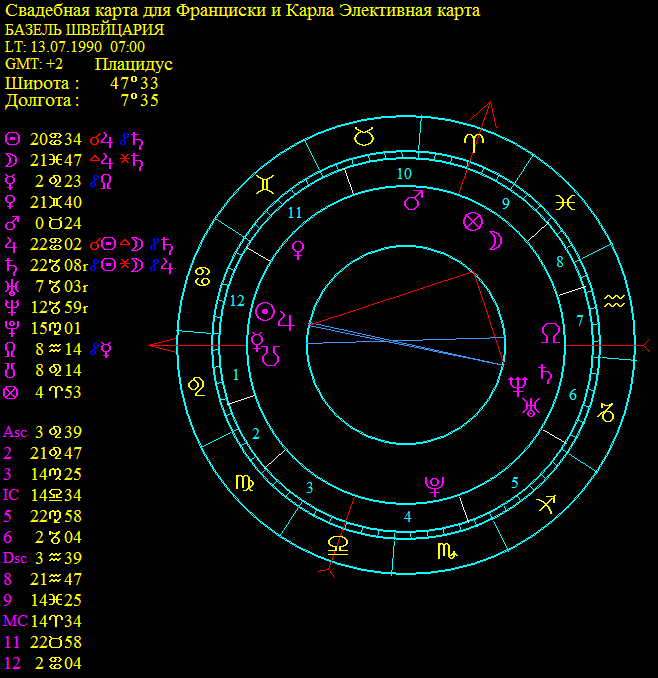
Task: Click the Pluto position '15 Scorpio 01' in the table
Action: click(x=56, y=329)
